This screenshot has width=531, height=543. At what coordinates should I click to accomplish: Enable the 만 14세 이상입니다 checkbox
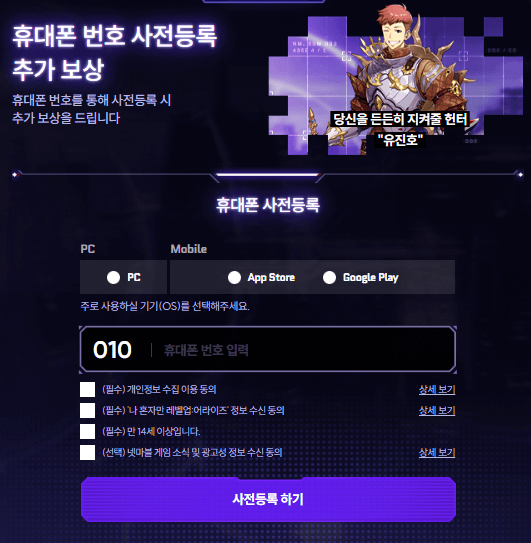(87, 431)
